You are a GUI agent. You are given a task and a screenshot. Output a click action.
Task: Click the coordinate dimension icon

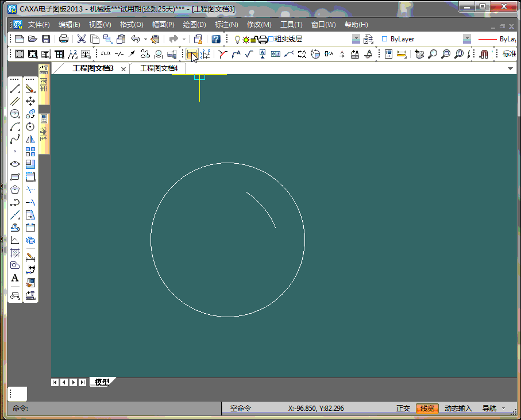point(205,54)
